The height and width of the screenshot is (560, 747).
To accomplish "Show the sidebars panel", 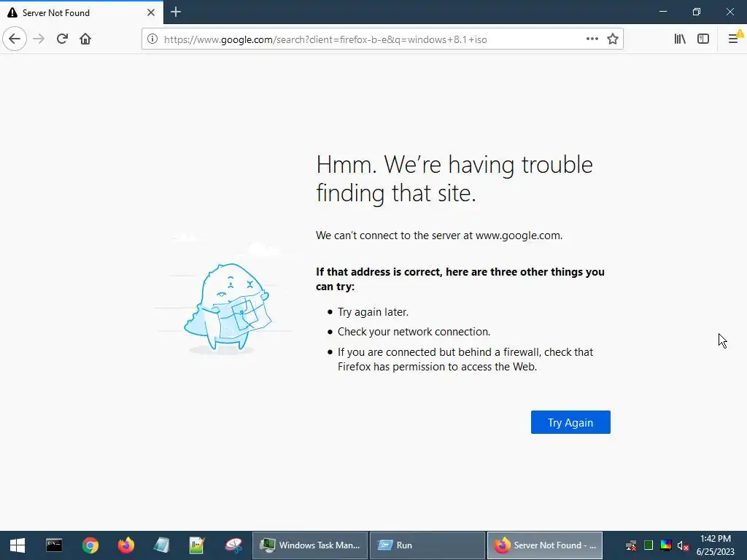I will [x=703, y=39].
